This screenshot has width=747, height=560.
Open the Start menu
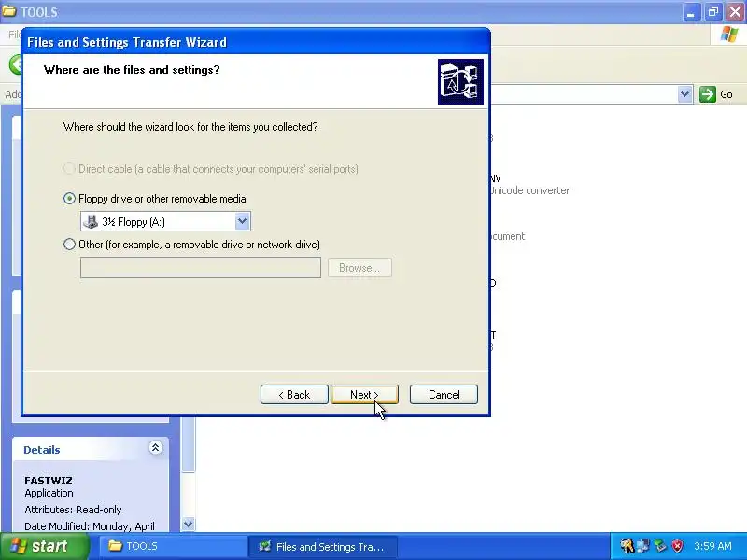coord(44,546)
